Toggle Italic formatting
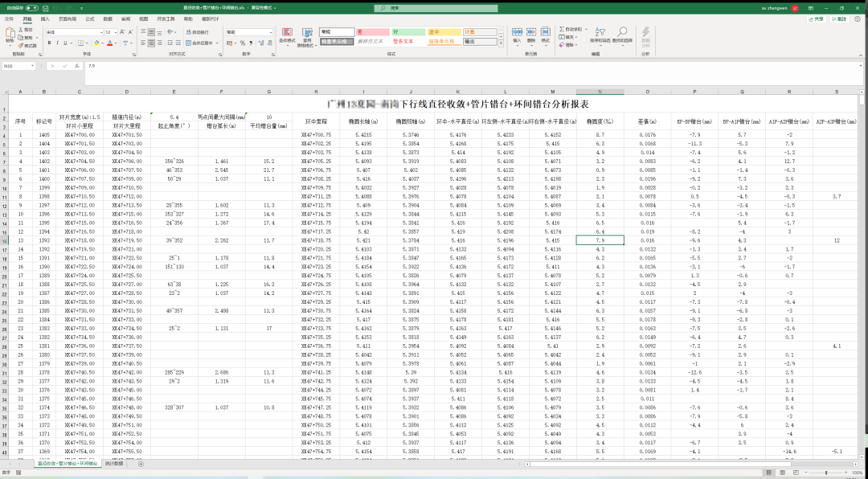The image size is (868, 479). [x=57, y=43]
